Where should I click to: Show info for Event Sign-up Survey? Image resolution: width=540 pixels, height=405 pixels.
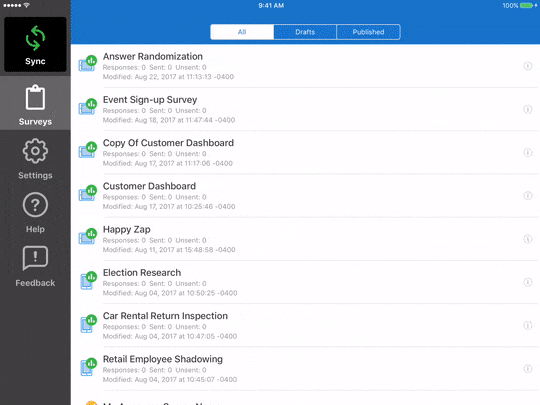click(528, 109)
